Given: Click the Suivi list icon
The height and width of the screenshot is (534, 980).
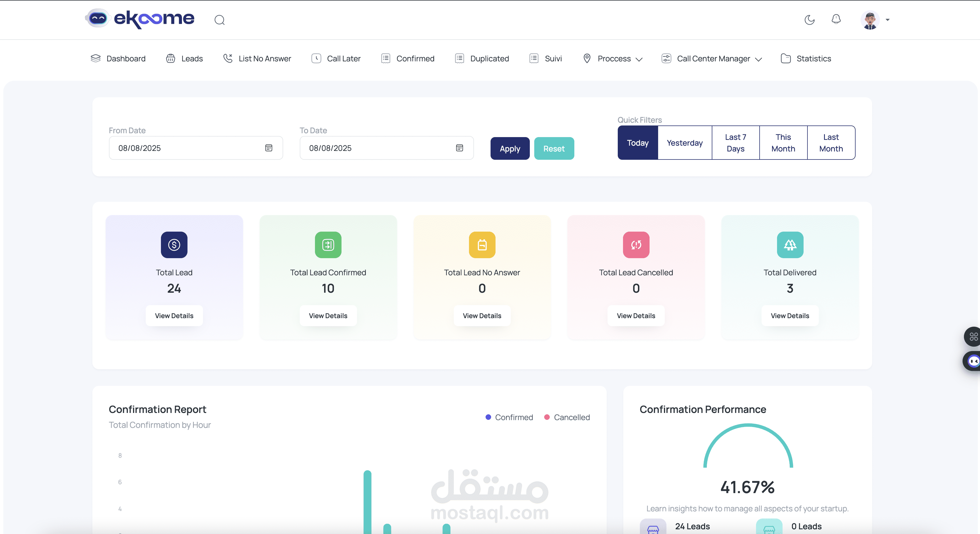Looking at the screenshot, I should point(534,58).
